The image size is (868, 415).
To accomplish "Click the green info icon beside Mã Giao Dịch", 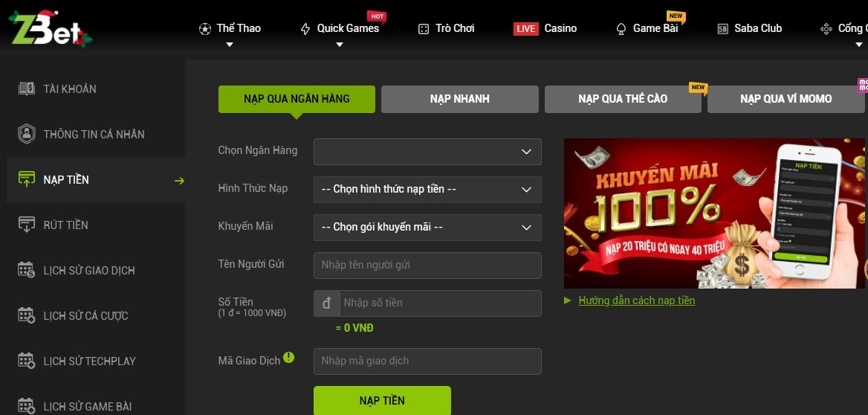I will click(289, 358).
